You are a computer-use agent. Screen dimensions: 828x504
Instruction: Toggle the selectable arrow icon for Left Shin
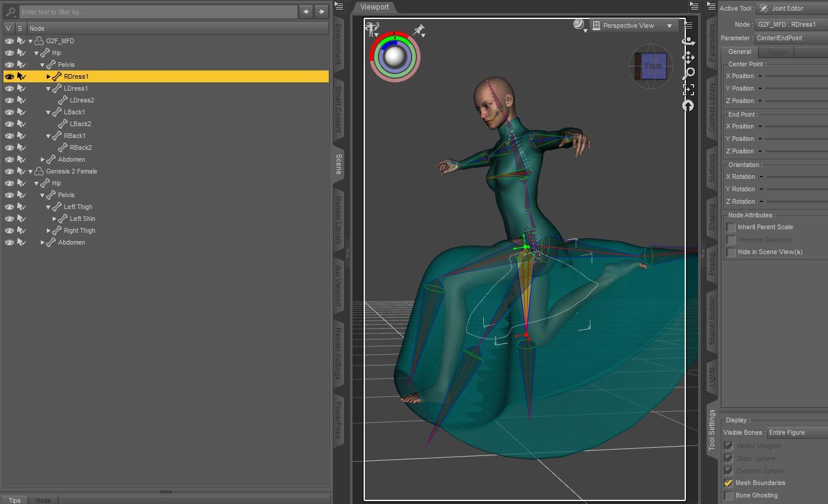pos(21,219)
